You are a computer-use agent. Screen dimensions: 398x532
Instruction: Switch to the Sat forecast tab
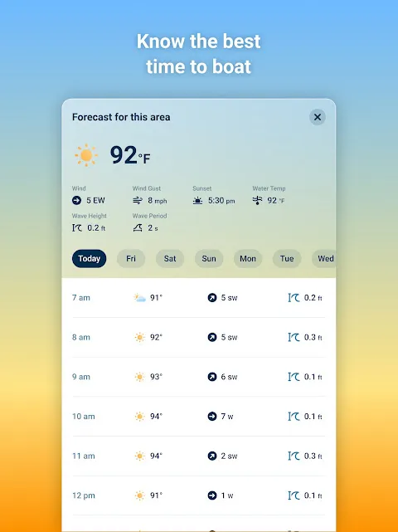click(x=170, y=259)
